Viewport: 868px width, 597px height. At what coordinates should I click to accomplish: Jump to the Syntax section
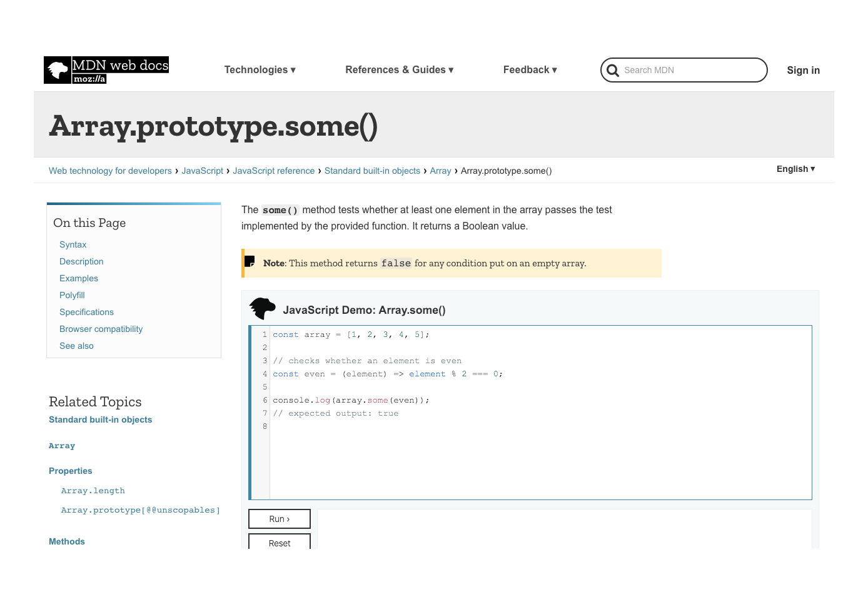pos(73,244)
